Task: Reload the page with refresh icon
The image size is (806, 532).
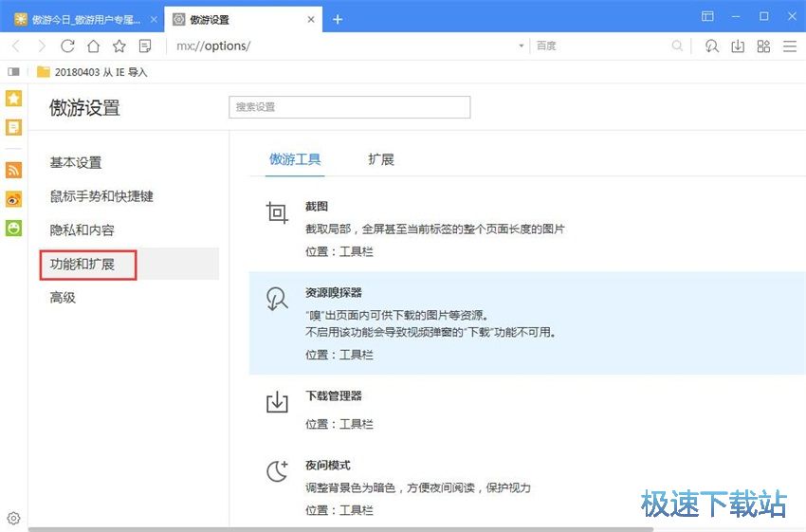Action: tap(67, 46)
